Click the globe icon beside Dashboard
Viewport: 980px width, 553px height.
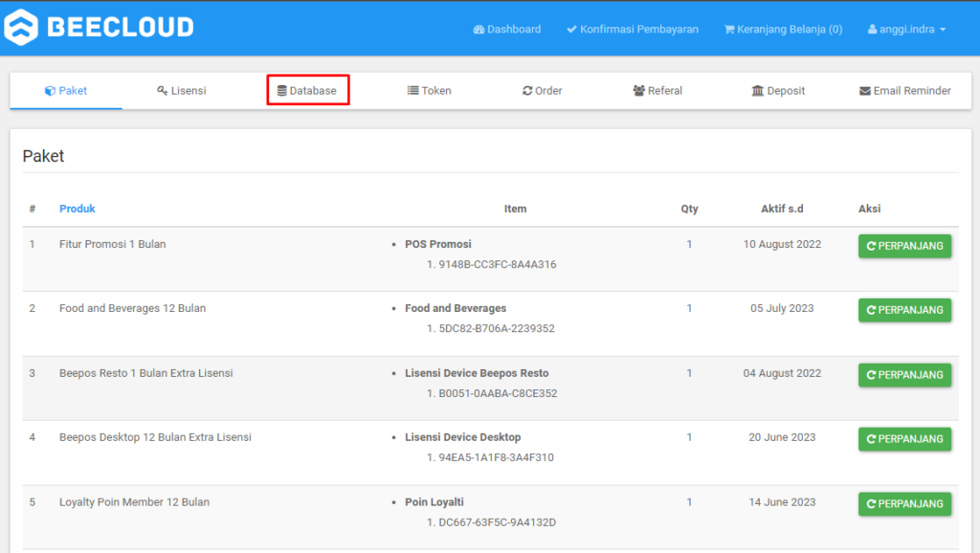tap(478, 29)
